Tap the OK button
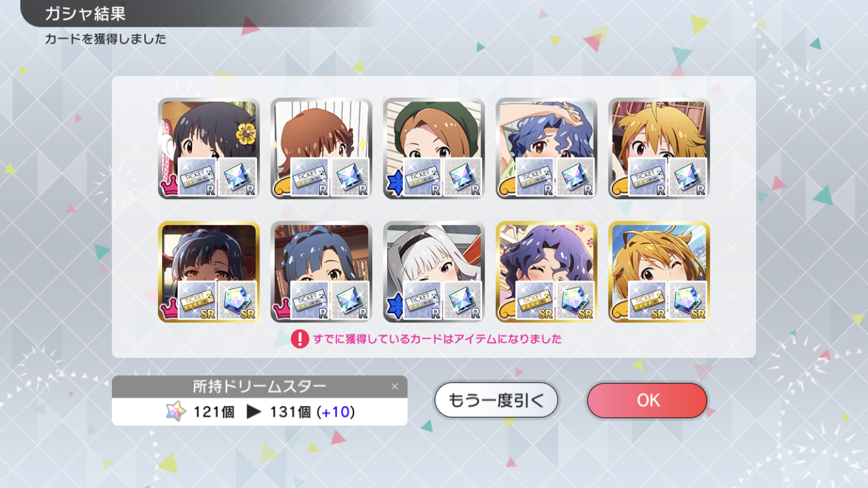This screenshot has width=868, height=488. click(x=647, y=400)
